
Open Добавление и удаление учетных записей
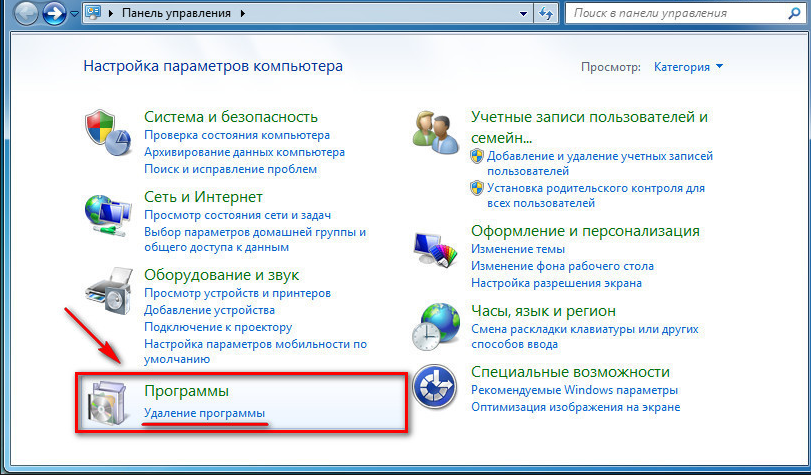[599, 163]
